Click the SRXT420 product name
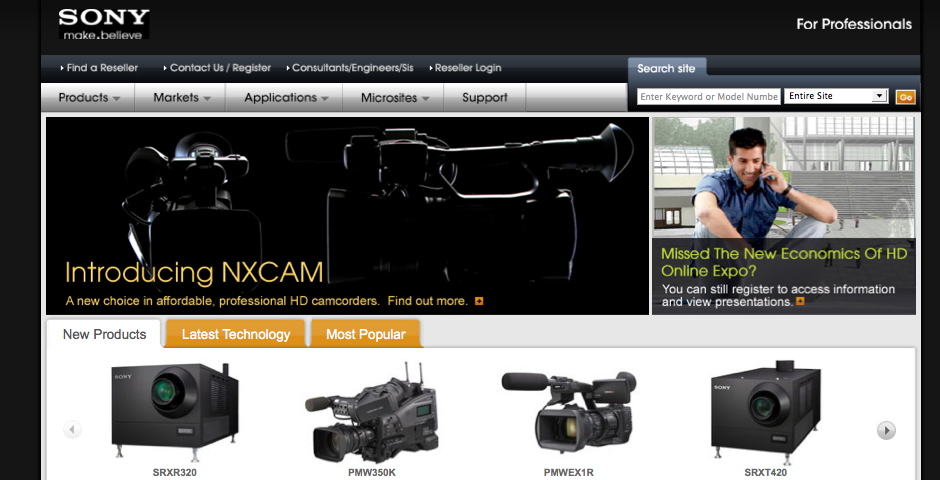 click(x=766, y=472)
